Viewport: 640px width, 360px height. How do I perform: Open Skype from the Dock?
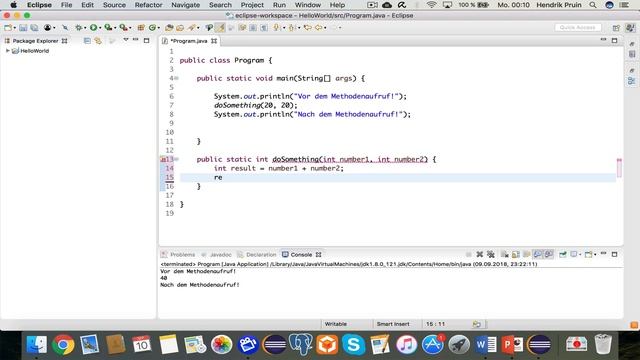tap(353, 344)
